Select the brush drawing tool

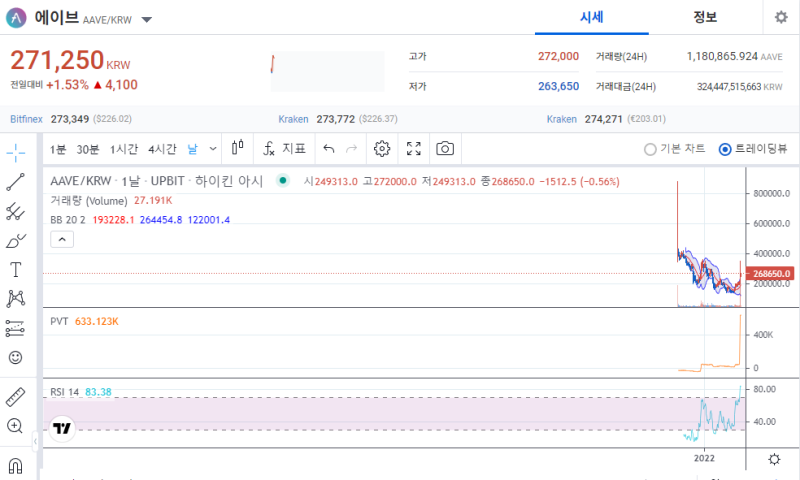(15, 241)
